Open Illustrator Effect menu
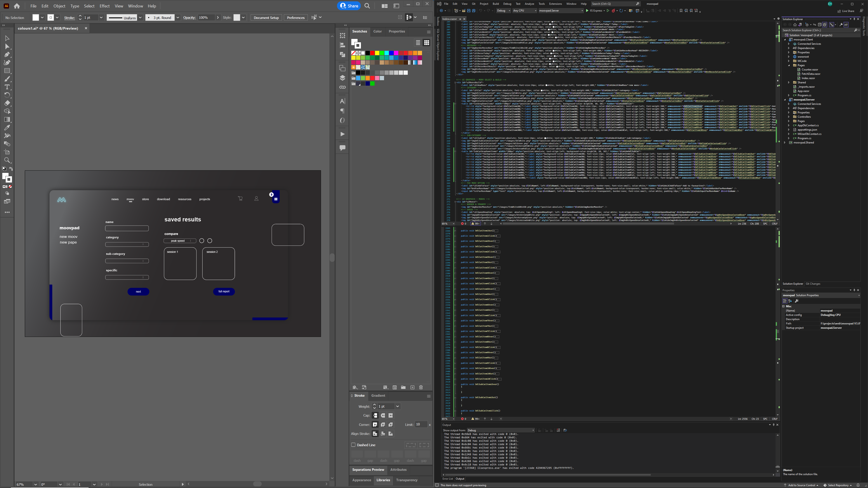 [x=104, y=6]
